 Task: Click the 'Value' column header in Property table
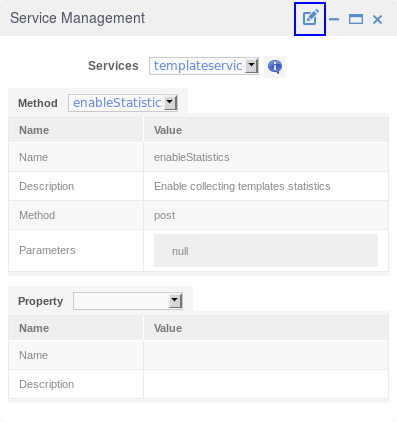266,328
